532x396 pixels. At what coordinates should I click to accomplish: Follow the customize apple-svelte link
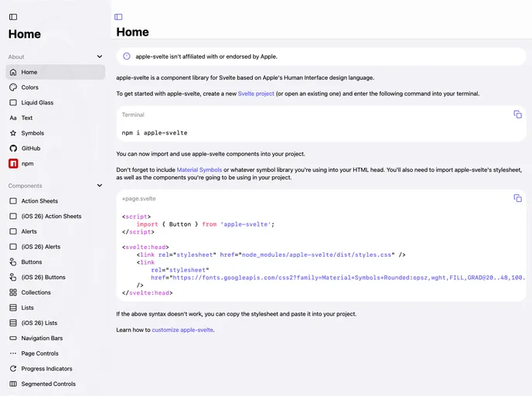click(182, 329)
